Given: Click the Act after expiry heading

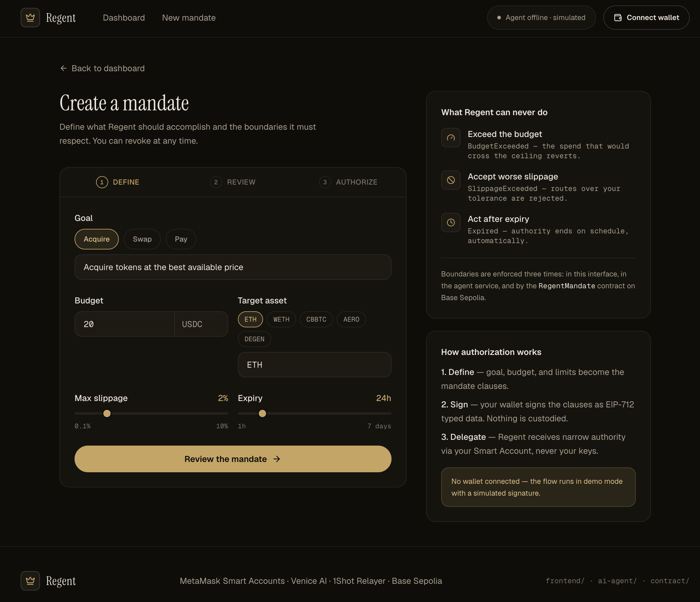Looking at the screenshot, I should click(x=498, y=219).
